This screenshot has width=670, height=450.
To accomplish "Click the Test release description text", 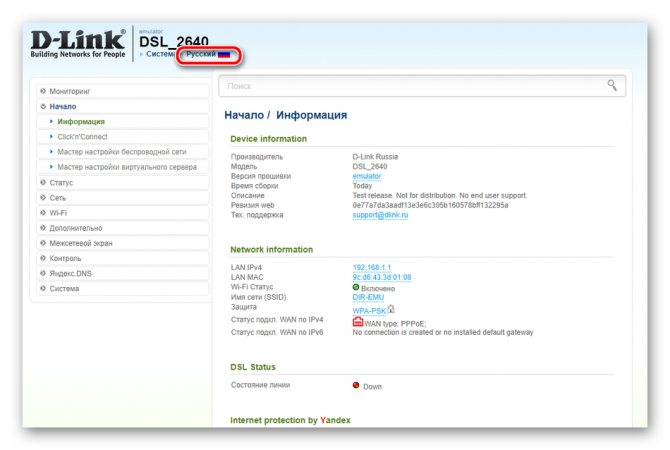I will click(x=440, y=195).
